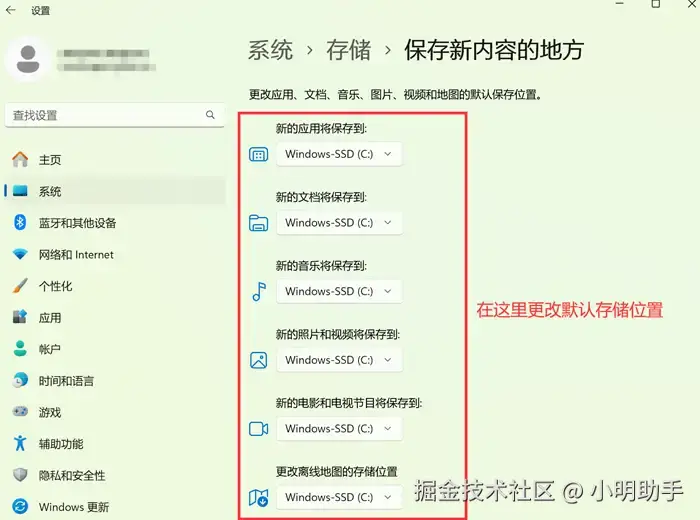700x520 pixels.
Task: Click the Bluetooth icon in sidebar
Action: click(x=20, y=222)
